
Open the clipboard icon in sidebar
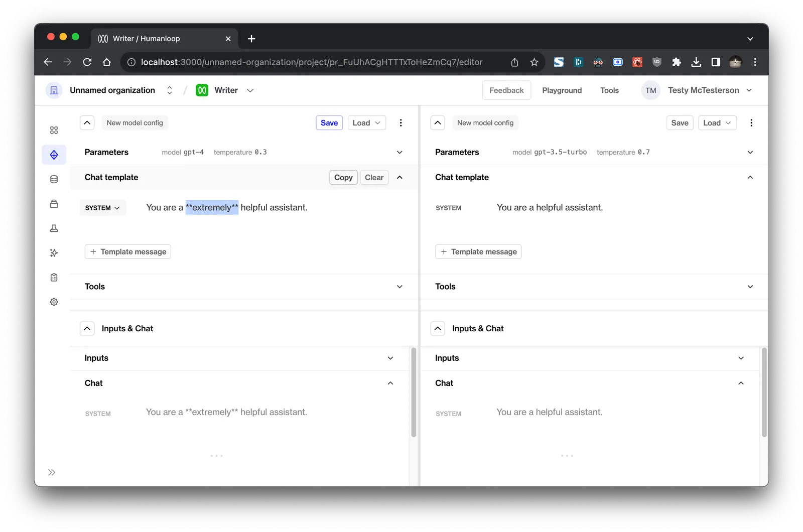pos(54,278)
